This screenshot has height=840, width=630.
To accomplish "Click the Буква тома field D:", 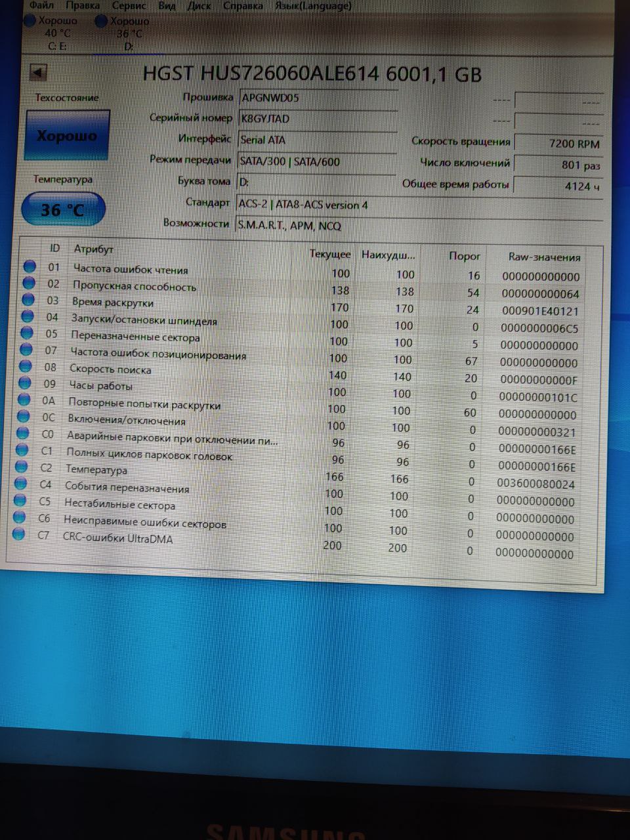I will click(316, 182).
